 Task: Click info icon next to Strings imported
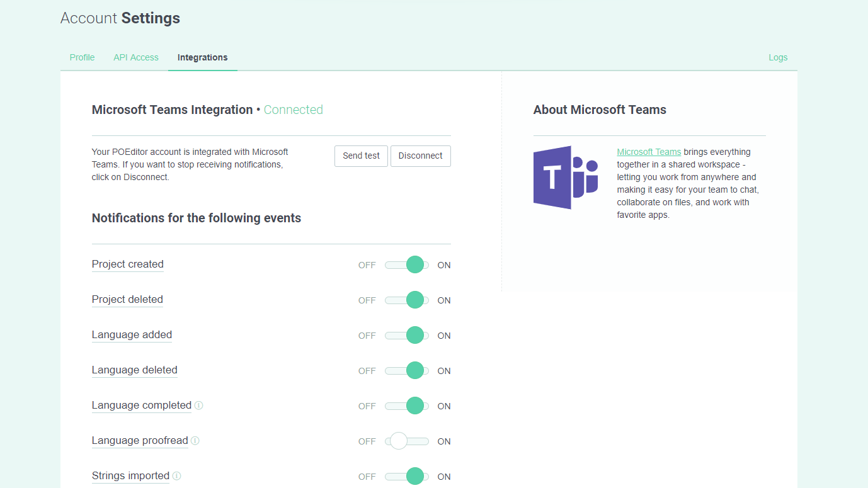(177, 476)
